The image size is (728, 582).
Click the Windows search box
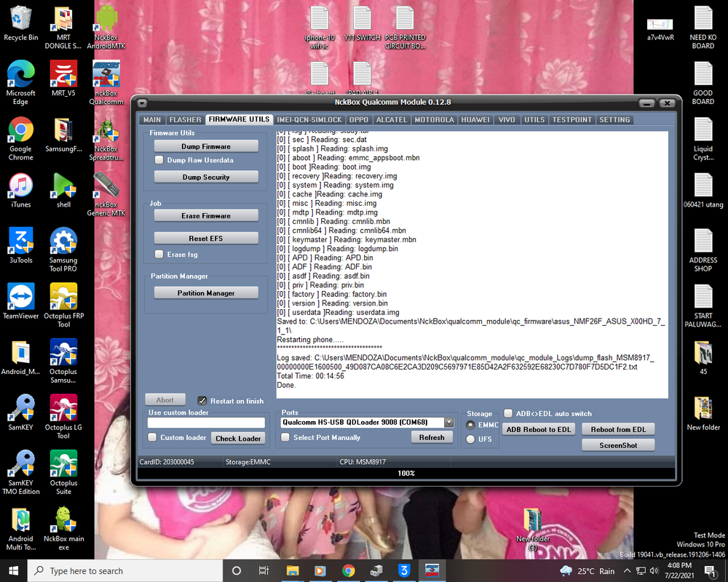point(125,571)
